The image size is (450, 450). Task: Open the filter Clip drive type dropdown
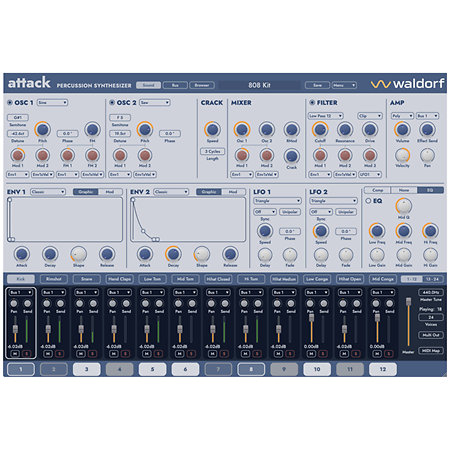[x=370, y=116]
